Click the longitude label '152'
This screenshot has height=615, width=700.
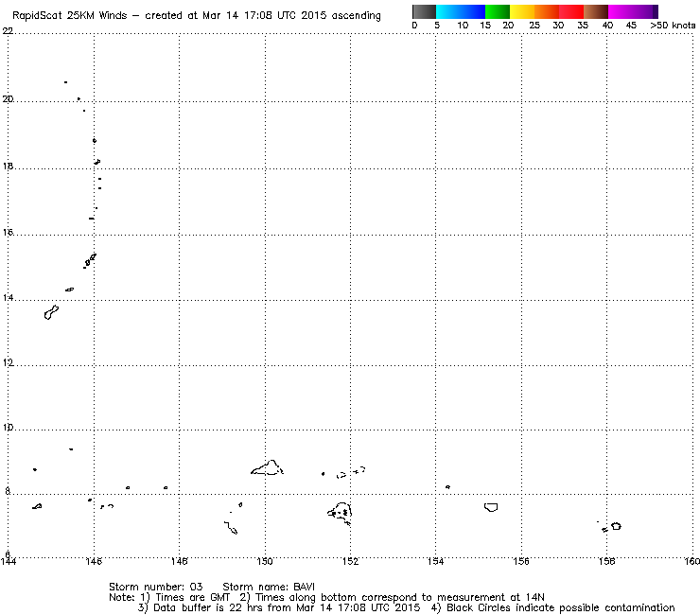point(350,561)
